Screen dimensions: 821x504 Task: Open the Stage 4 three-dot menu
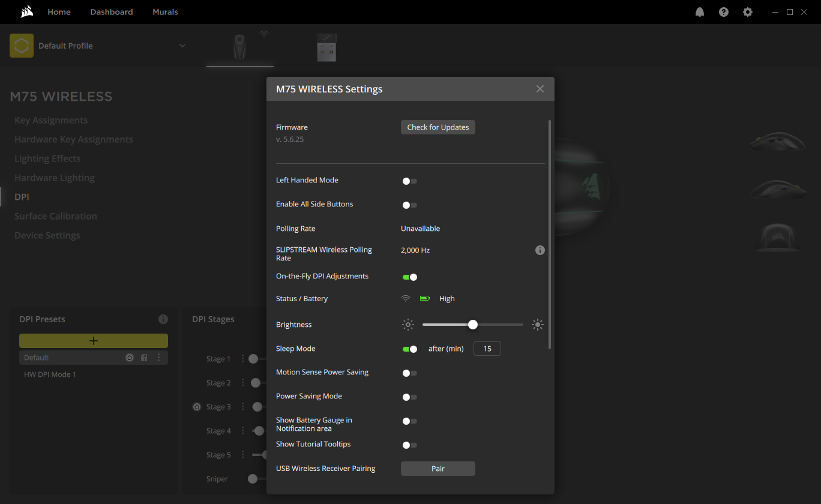(242, 431)
